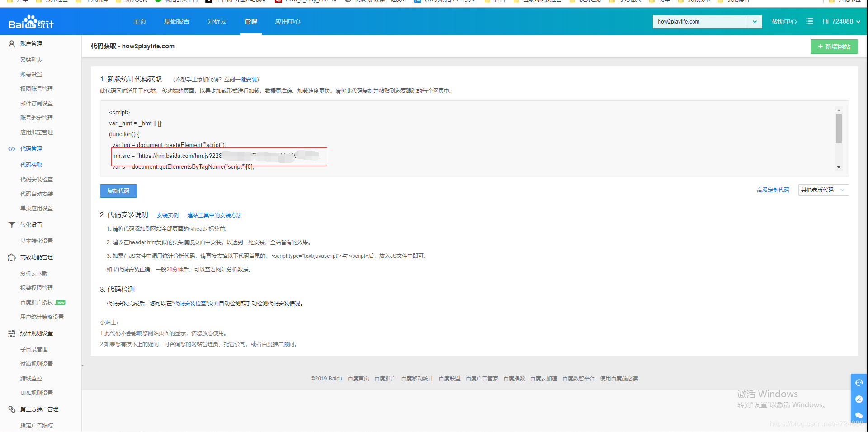
Task: Click the chat bubble icon in floating bar
Action: 859,415
